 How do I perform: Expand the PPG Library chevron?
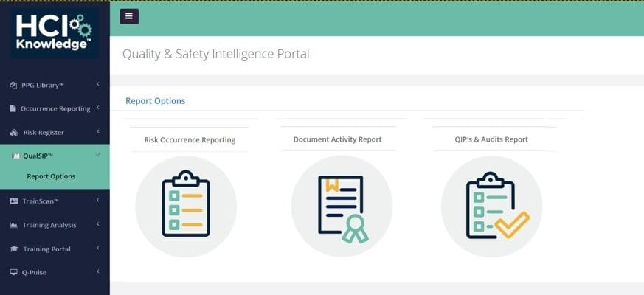(x=98, y=84)
